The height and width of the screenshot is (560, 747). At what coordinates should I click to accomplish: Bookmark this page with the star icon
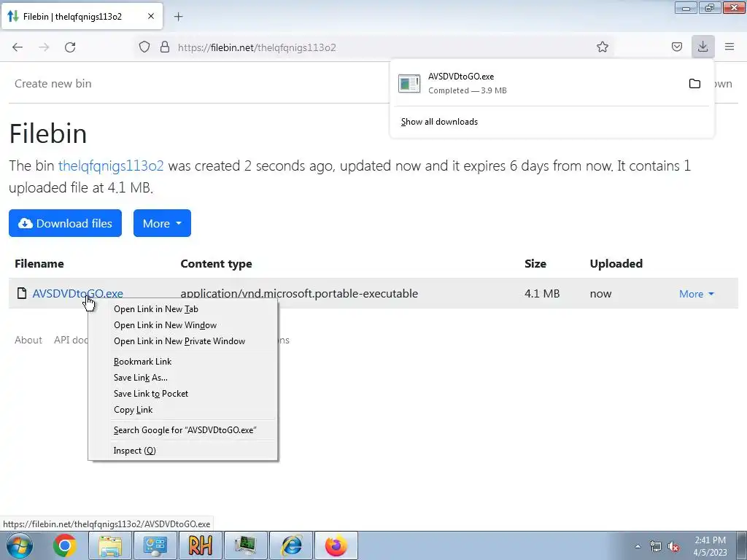[602, 47]
